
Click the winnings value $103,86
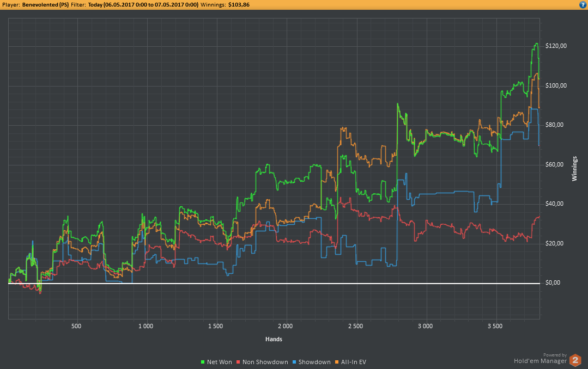(239, 5)
